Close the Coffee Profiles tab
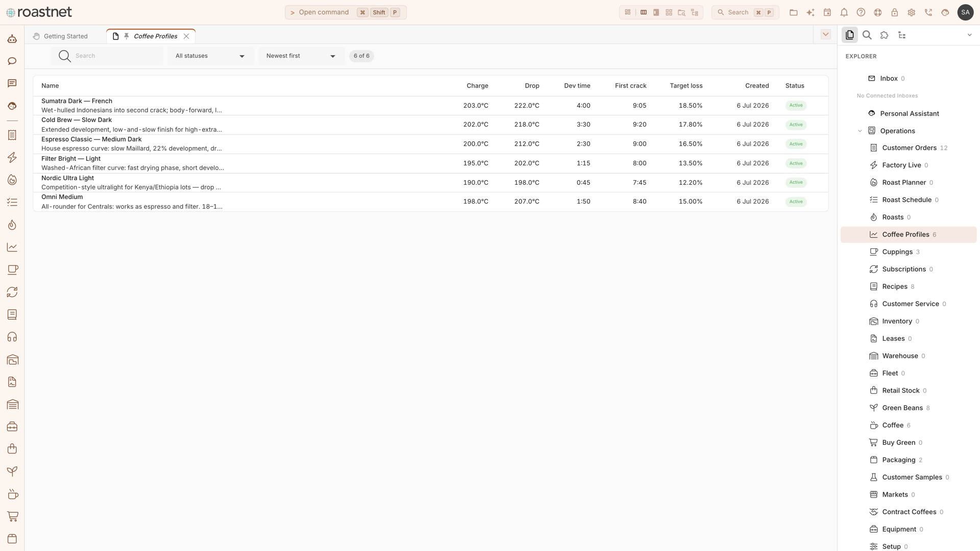 pos(186,36)
